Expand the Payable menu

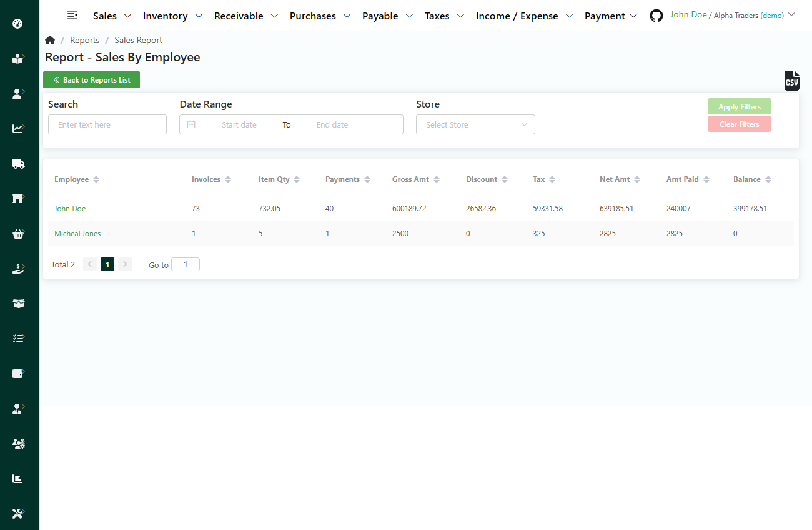(x=388, y=16)
